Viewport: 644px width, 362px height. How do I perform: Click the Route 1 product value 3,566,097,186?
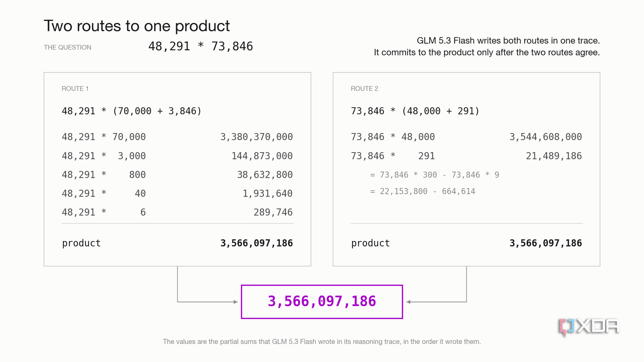pos(256,243)
